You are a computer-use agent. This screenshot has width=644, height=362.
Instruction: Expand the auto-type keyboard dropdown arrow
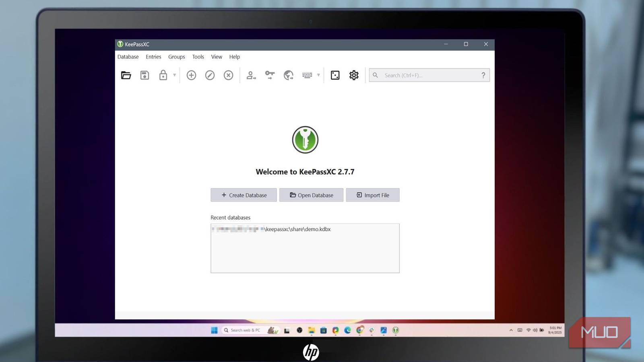(x=319, y=75)
